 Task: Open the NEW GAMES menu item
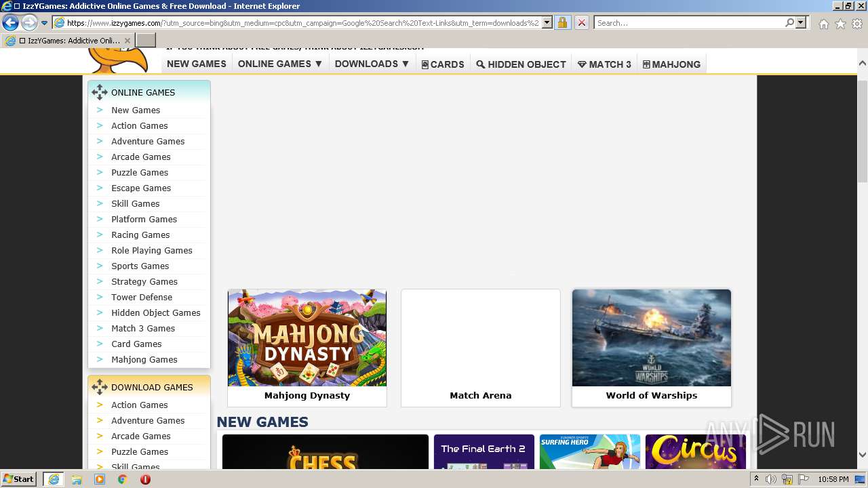pos(197,64)
